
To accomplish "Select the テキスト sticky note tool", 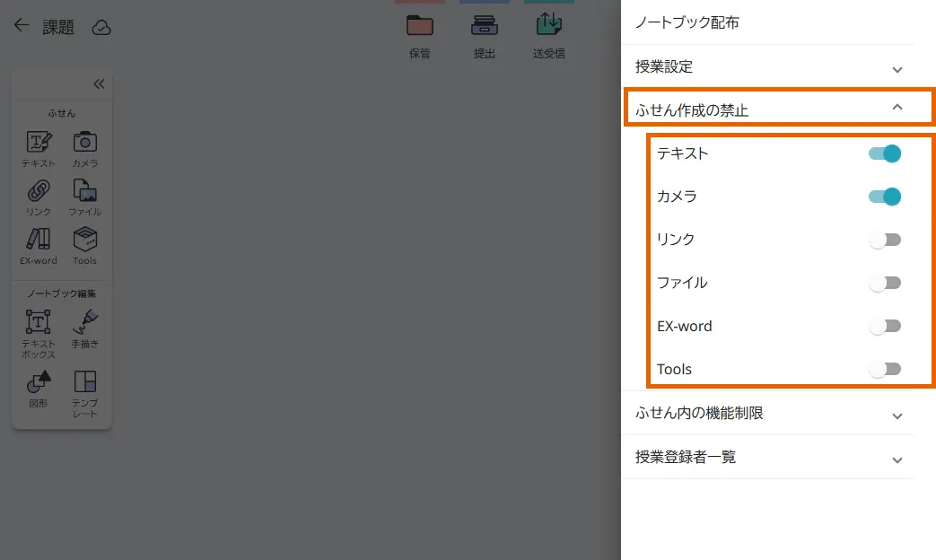I will click(38, 146).
